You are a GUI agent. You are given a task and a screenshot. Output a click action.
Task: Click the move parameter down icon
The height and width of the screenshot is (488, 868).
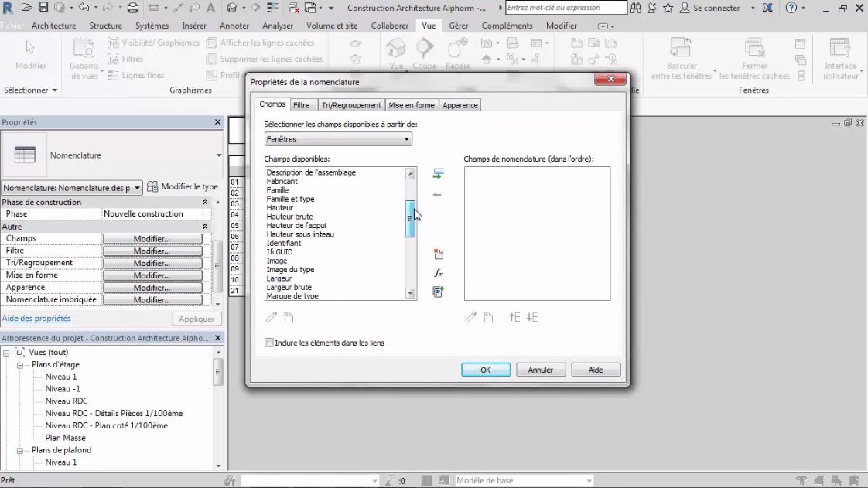click(x=532, y=317)
